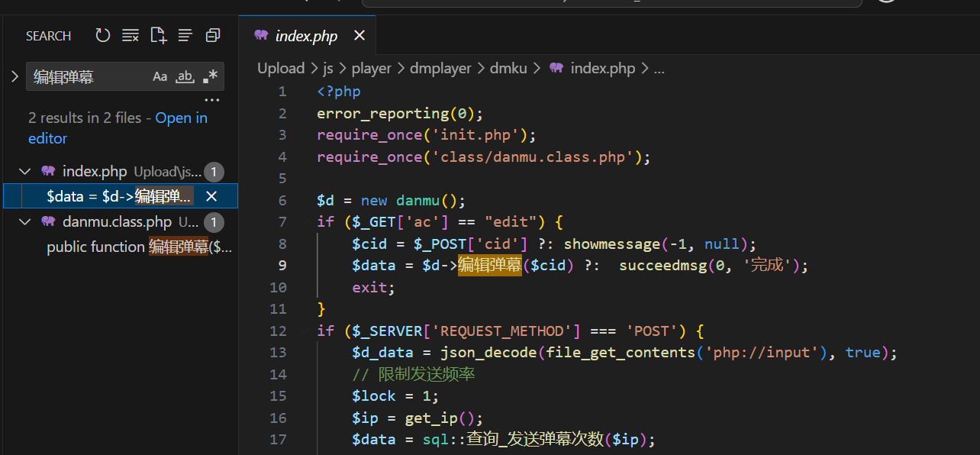This screenshot has width=980, height=455.
Task: Click into the search input field
Action: (88, 76)
